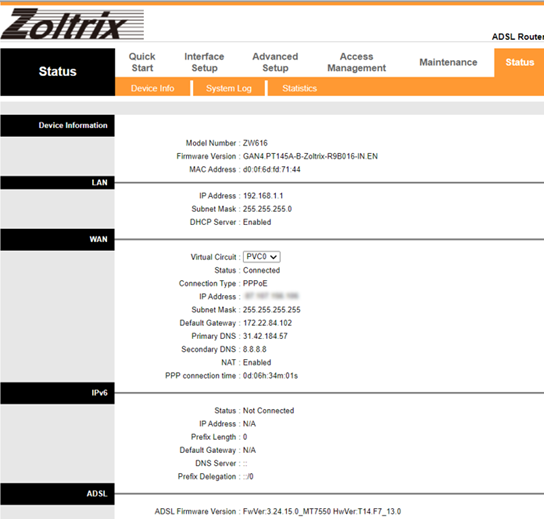Click the WAN section header
544x519 pixels.
58,239
